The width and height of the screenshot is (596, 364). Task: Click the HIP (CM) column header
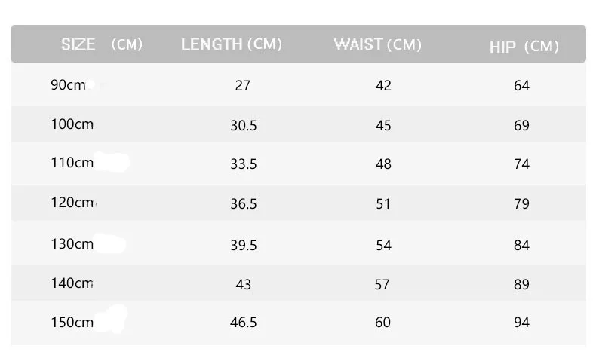pyautogui.click(x=524, y=47)
